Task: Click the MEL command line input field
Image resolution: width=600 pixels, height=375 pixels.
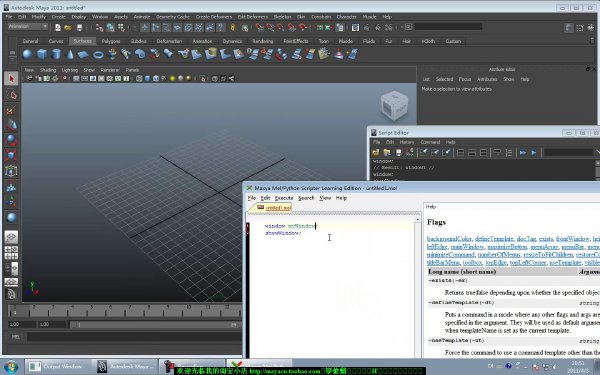Action: [134, 337]
